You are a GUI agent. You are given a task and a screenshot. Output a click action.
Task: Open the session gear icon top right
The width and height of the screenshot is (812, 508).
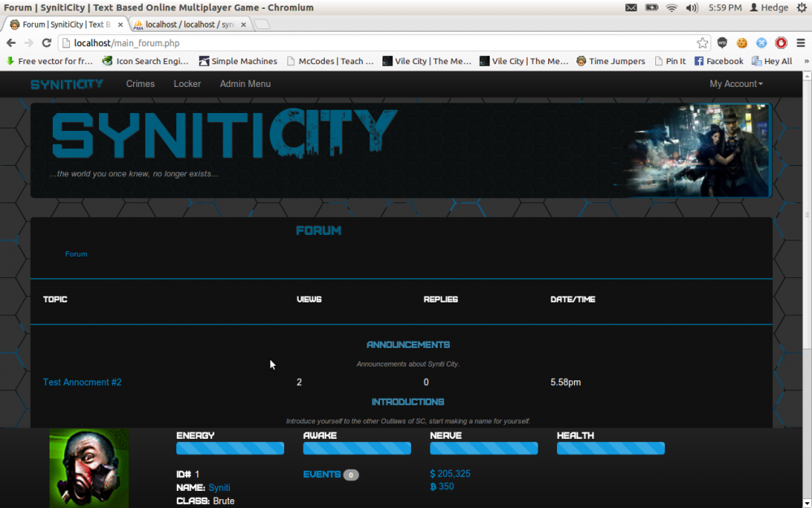point(799,7)
